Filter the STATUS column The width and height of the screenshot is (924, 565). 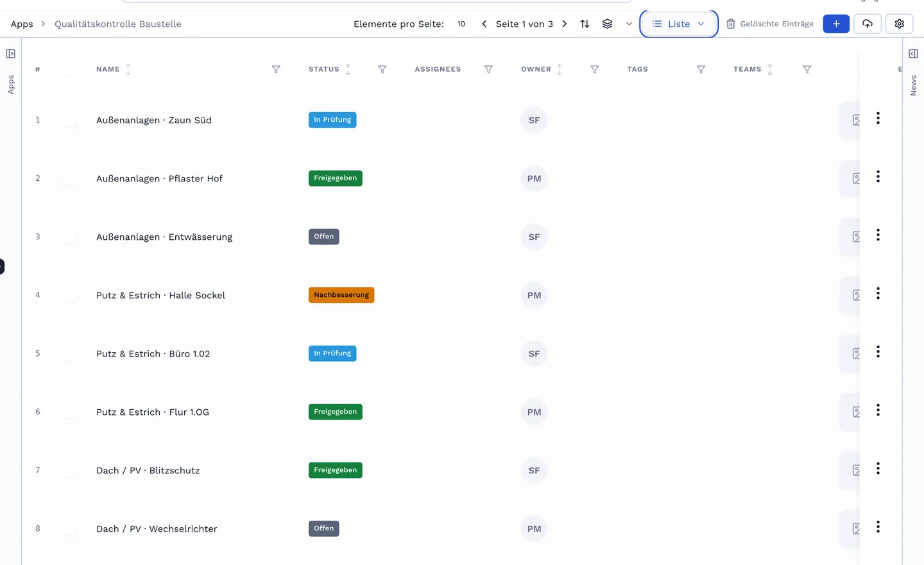coord(382,69)
